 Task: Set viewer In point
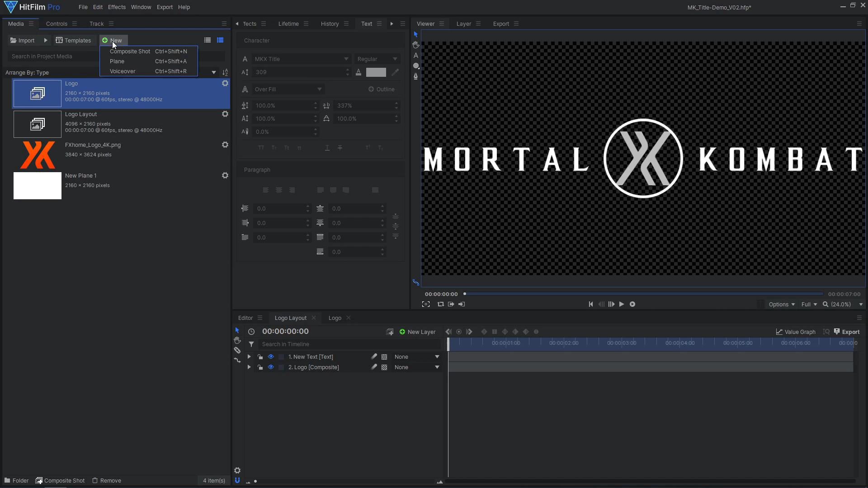coord(451,304)
